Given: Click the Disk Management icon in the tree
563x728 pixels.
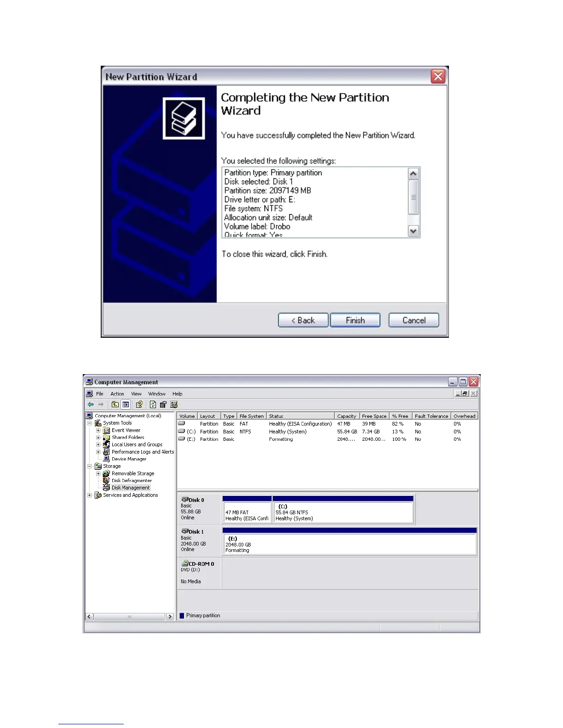Looking at the screenshot, I should pyautogui.click(x=106, y=488).
